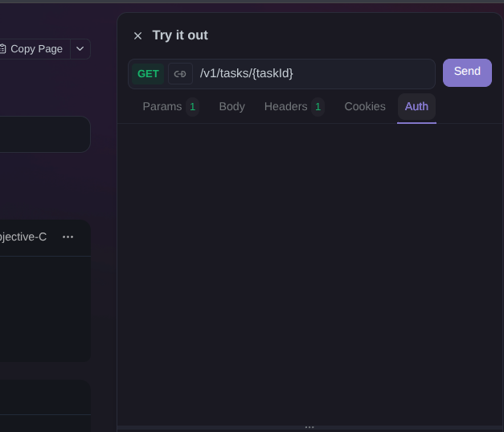Send the API request
504x432 pixels.
(467, 72)
